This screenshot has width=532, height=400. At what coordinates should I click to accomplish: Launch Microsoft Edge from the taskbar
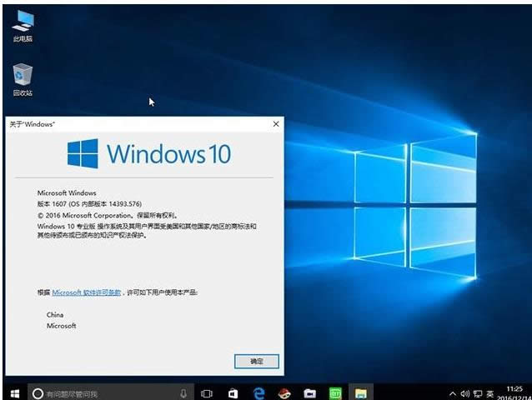[259, 392]
